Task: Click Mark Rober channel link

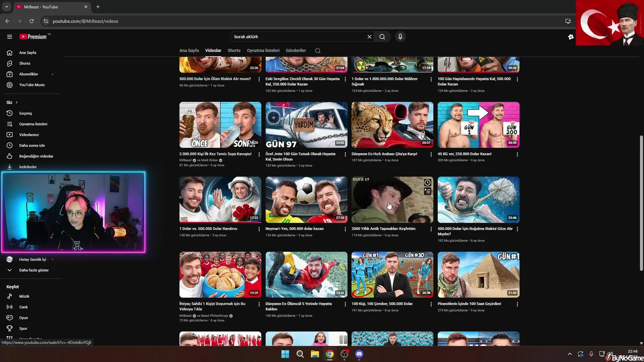Action: (x=209, y=160)
